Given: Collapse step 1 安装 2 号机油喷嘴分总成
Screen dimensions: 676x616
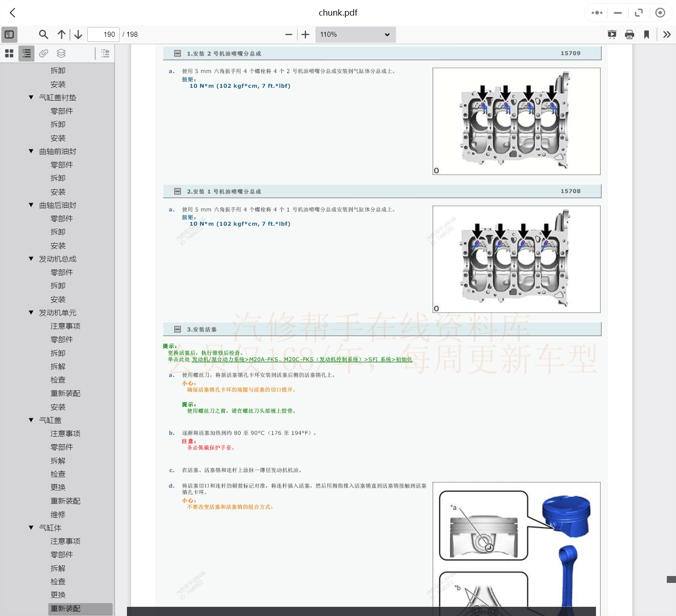Looking at the screenshot, I should click(x=178, y=53).
